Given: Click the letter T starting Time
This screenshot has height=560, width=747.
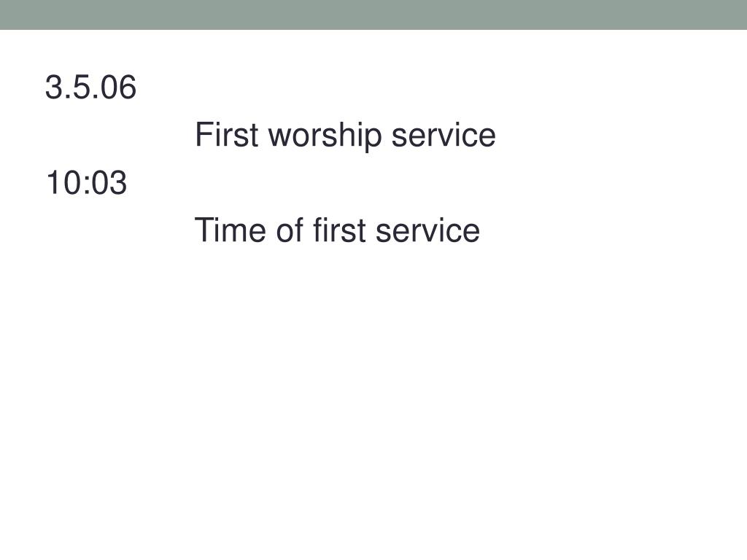Looking at the screenshot, I should 204,230.
